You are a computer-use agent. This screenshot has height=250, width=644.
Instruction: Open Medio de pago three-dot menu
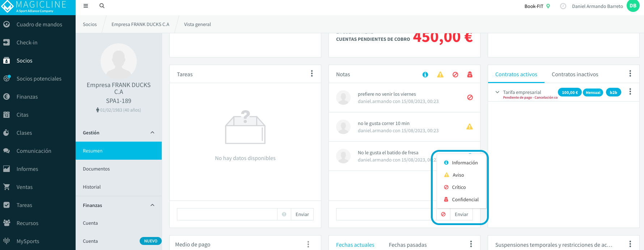pyautogui.click(x=308, y=245)
